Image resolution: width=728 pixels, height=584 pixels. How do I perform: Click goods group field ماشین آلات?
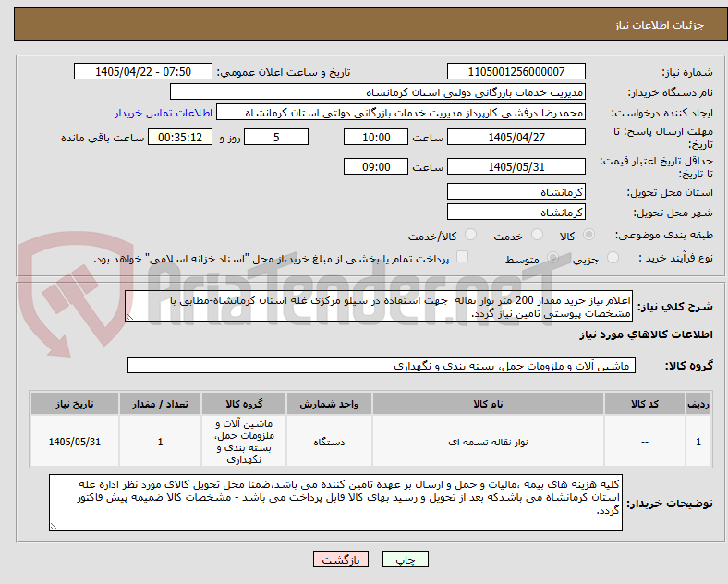382,365
